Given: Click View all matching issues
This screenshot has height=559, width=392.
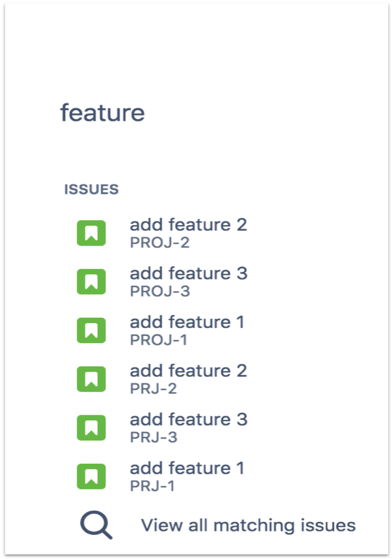Looking at the screenshot, I should [248, 525].
